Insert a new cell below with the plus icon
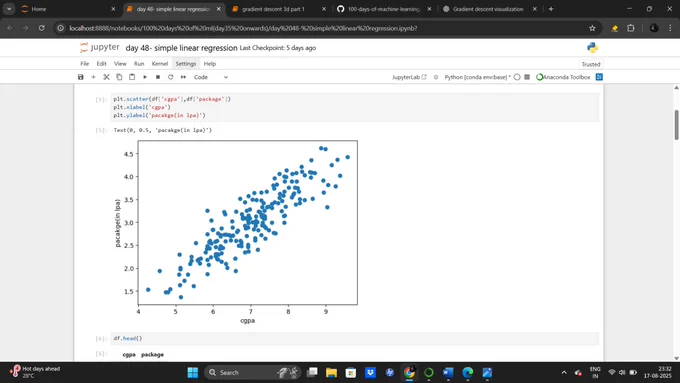 [x=93, y=77]
